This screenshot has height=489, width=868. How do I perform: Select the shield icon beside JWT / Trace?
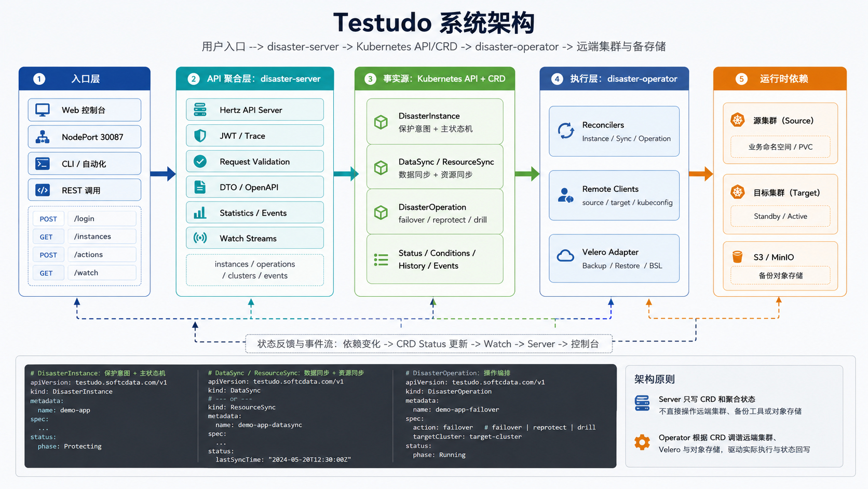pos(200,136)
